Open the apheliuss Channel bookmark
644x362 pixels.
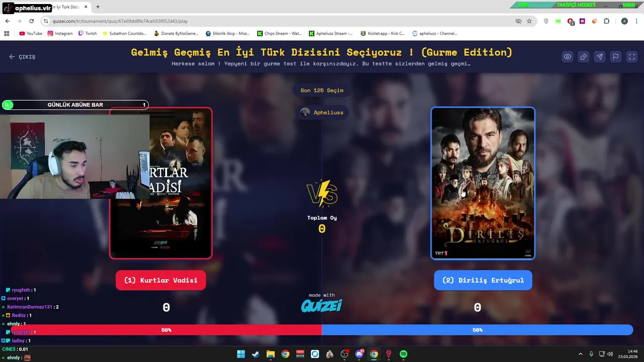point(434,34)
